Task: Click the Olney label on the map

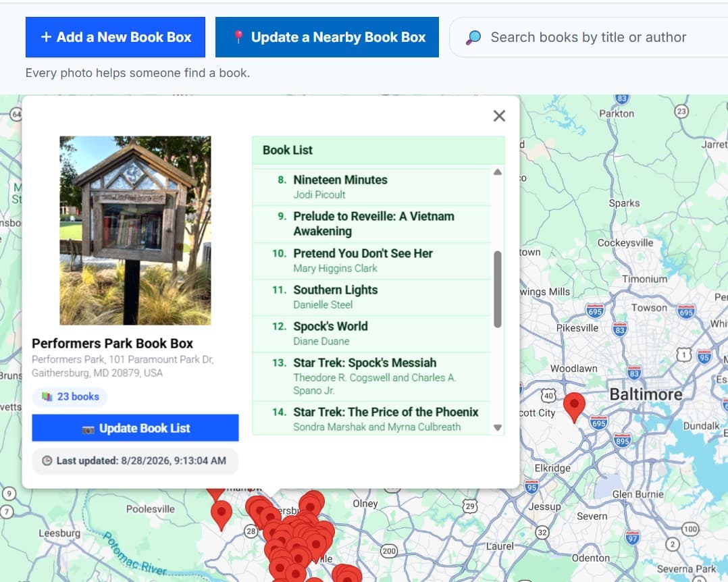Action: pos(365,504)
